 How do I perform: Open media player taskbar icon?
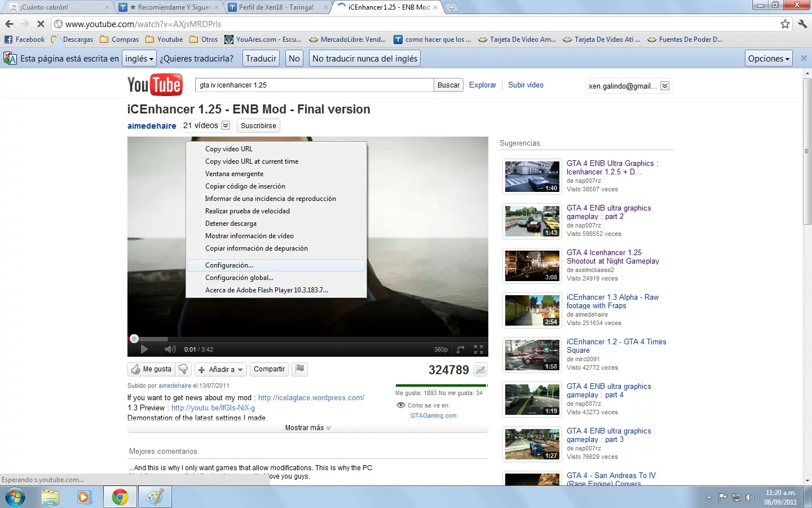84,497
